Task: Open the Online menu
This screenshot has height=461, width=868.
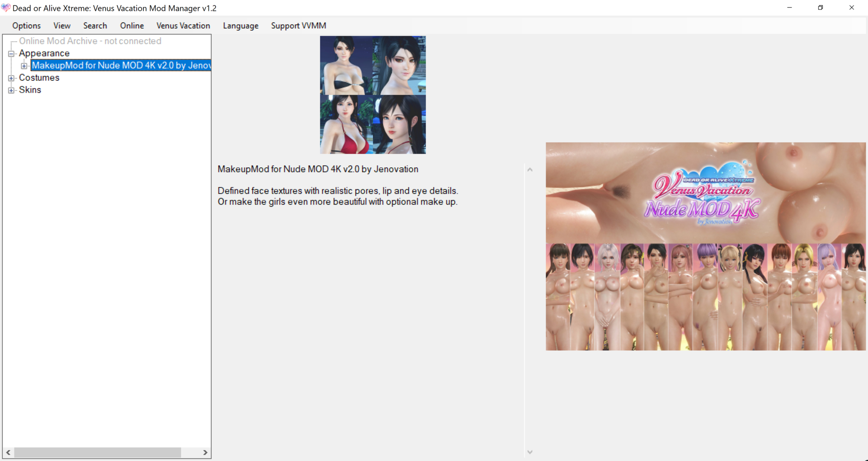Action: (132, 26)
